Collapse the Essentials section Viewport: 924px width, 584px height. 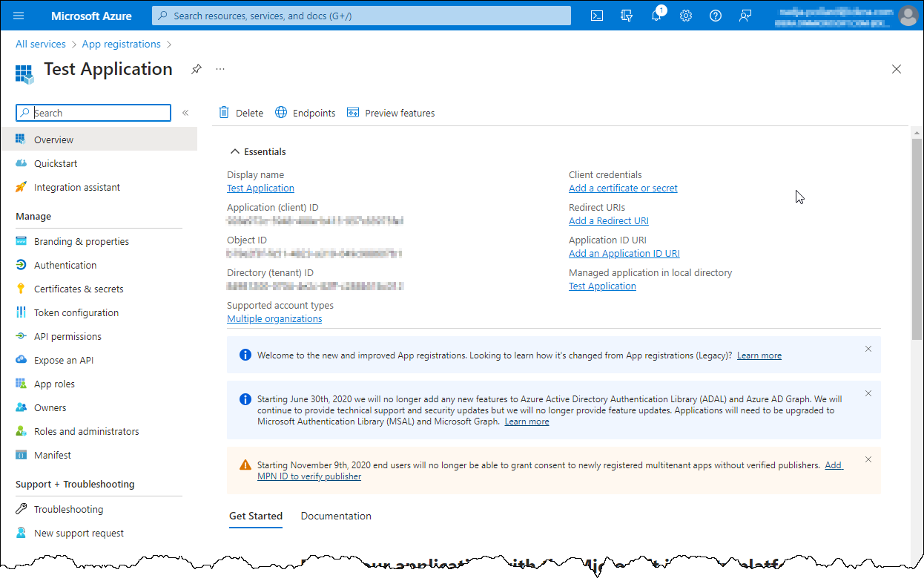tap(259, 151)
